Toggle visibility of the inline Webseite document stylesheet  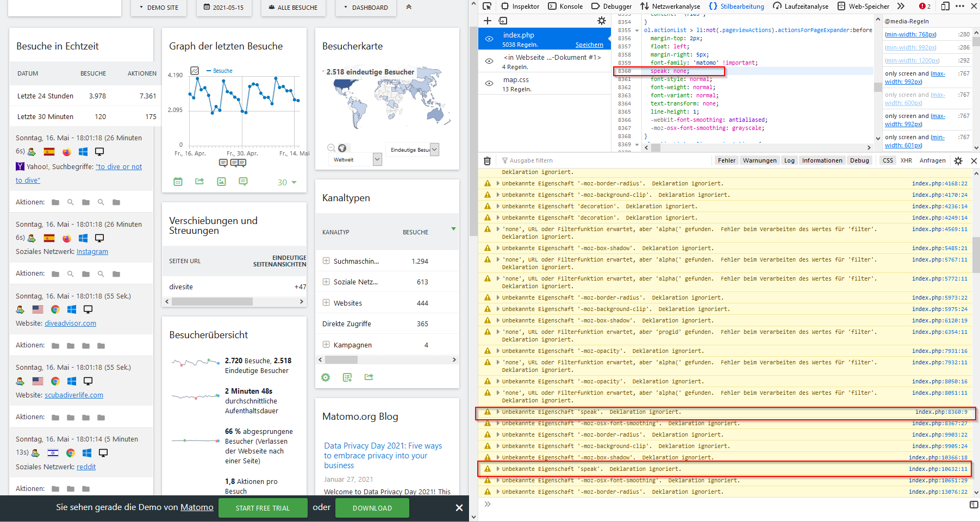click(x=489, y=61)
